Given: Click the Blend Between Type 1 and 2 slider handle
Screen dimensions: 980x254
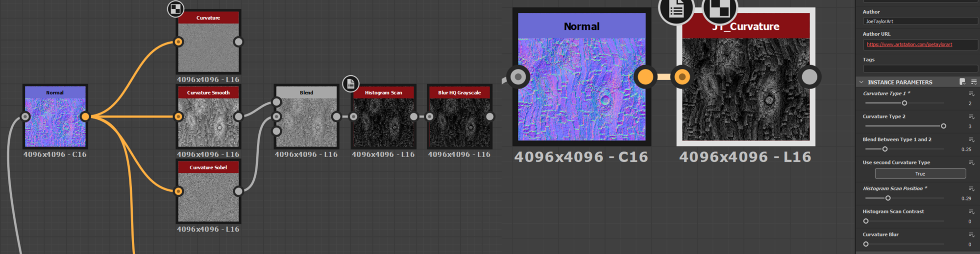Looking at the screenshot, I should point(885,149).
